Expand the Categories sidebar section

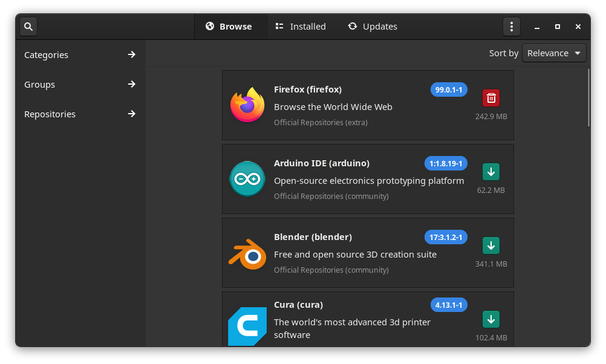pos(80,55)
